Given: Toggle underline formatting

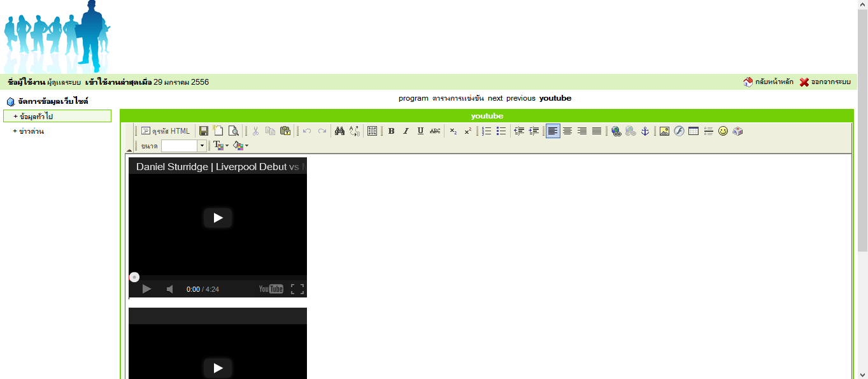Looking at the screenshot, I should [x=420, y=131].
